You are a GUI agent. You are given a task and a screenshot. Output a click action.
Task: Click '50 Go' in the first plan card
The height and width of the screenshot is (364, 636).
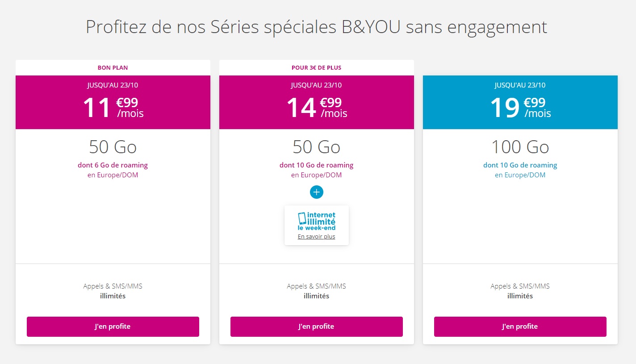point(113,147)
